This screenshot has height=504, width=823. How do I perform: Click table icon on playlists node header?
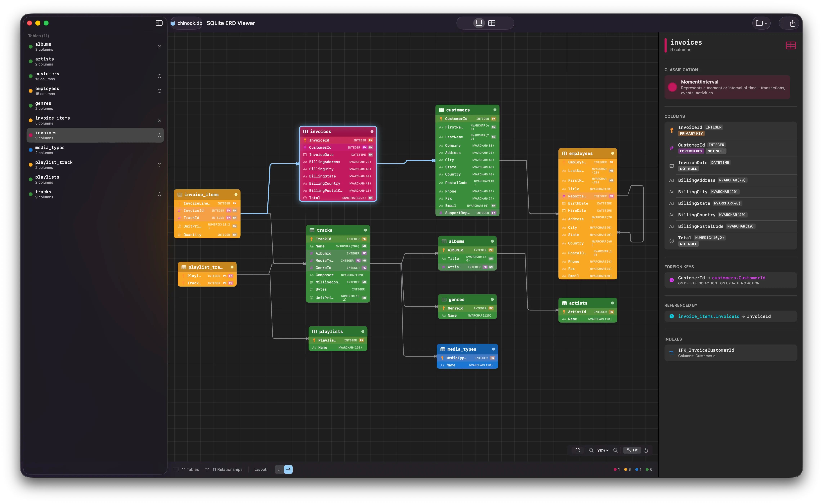[314, 331]
